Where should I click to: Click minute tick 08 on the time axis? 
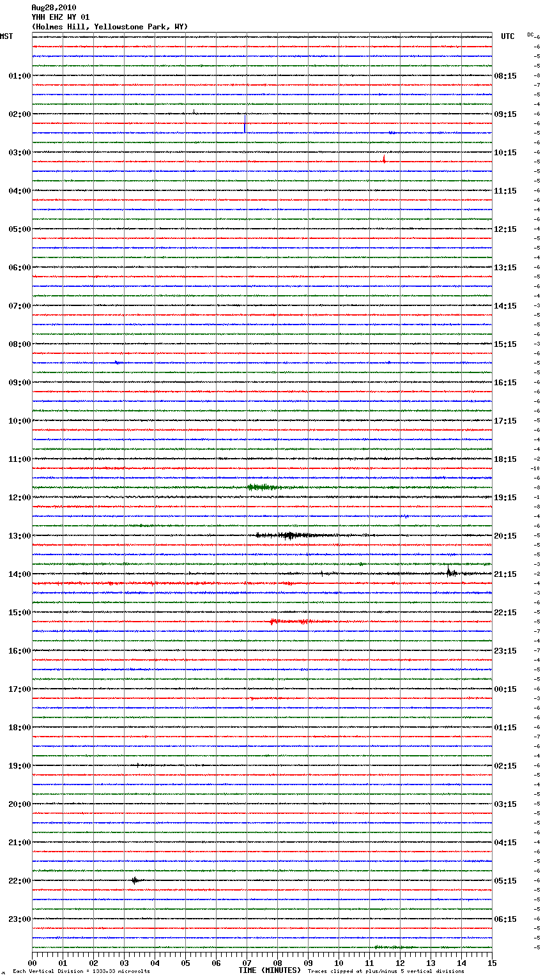277,963
